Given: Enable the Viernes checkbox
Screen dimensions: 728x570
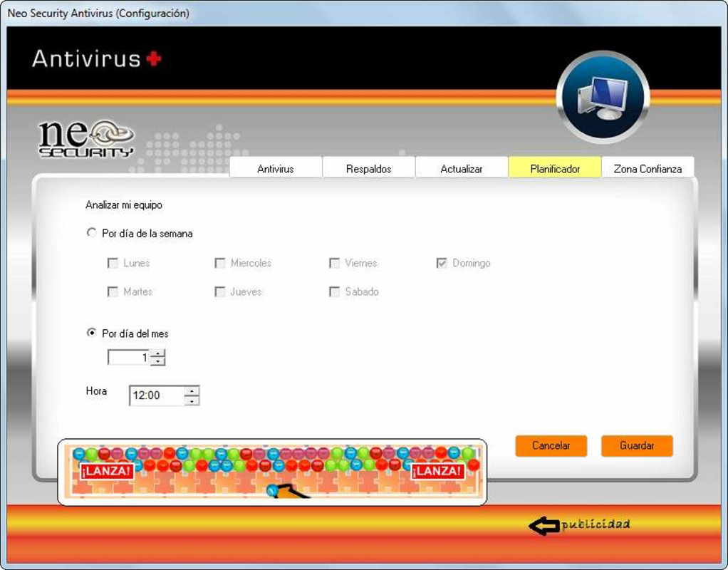Looking at the screenshot, I should [x=334, y=263].
